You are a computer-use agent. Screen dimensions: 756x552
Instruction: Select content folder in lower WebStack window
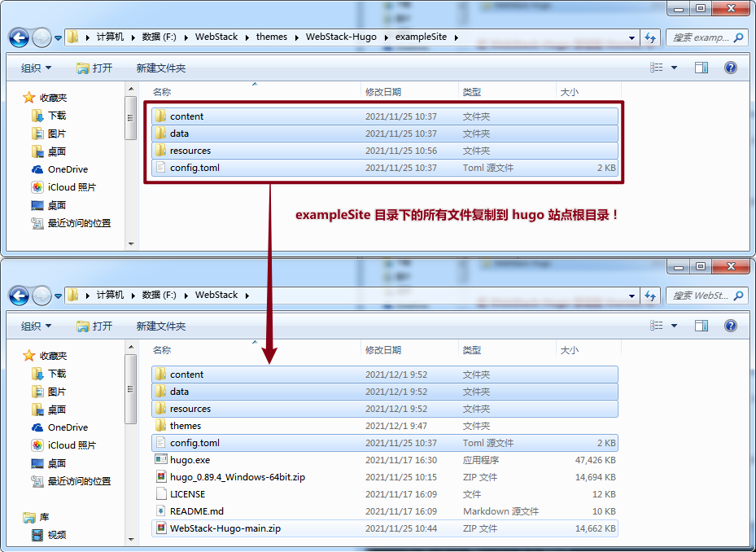(385, 375)
